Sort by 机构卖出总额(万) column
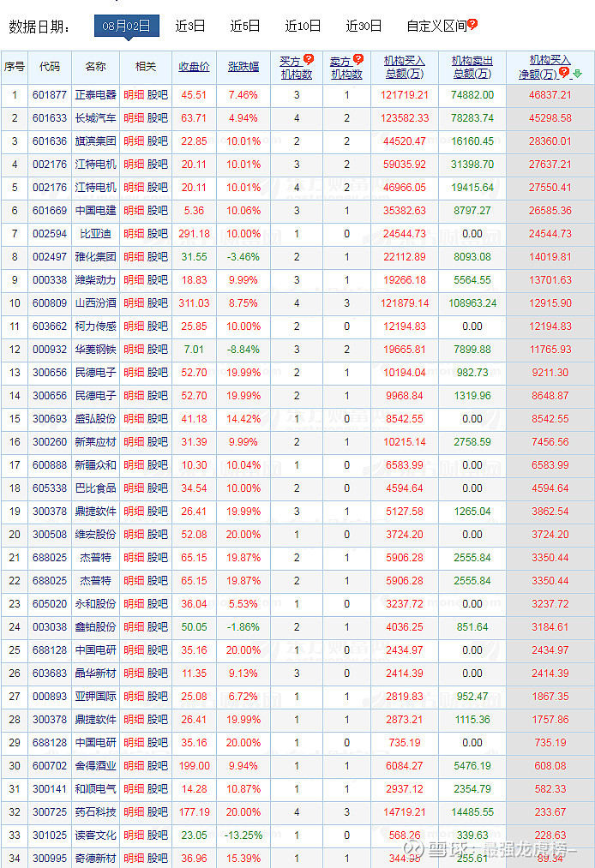Screen dimensions: 595x868 [x=472, y=68]
